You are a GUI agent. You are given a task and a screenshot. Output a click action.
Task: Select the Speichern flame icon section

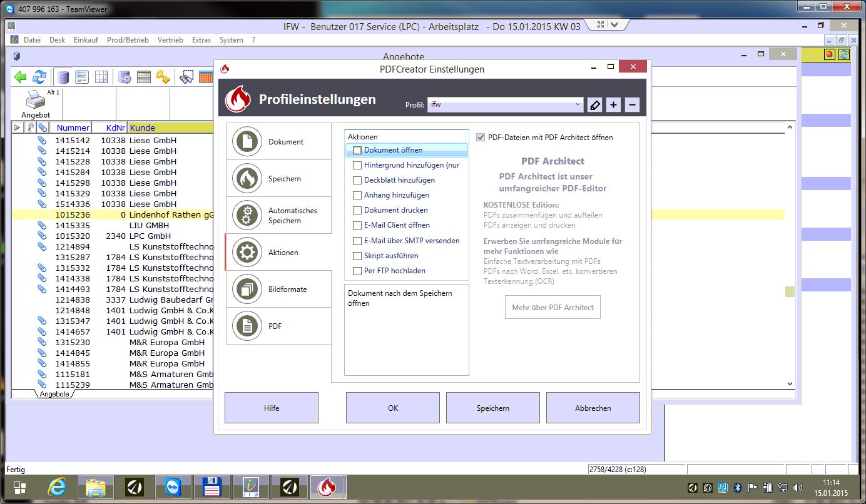[278, 179]
